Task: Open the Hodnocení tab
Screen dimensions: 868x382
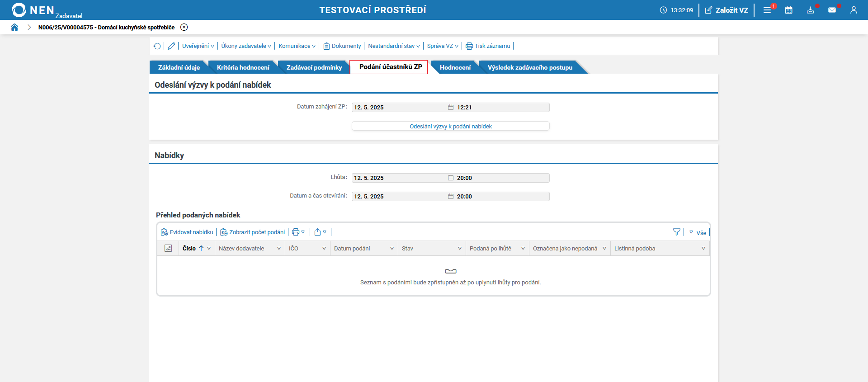Action: point(455,67)
